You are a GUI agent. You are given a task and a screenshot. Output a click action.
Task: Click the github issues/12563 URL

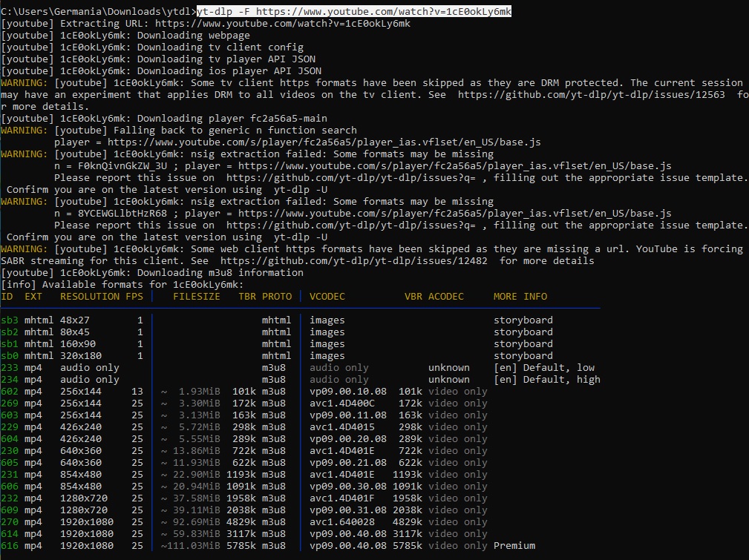(592, 94)
